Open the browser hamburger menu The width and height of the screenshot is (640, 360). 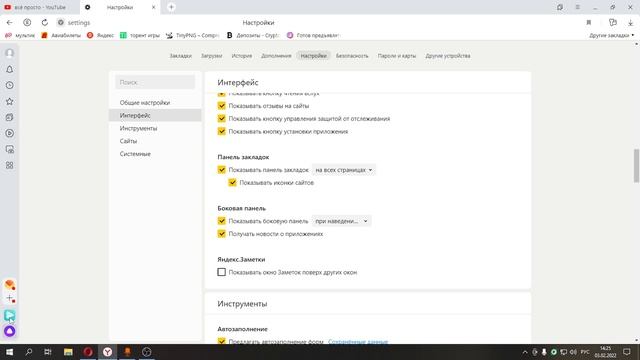578,7
